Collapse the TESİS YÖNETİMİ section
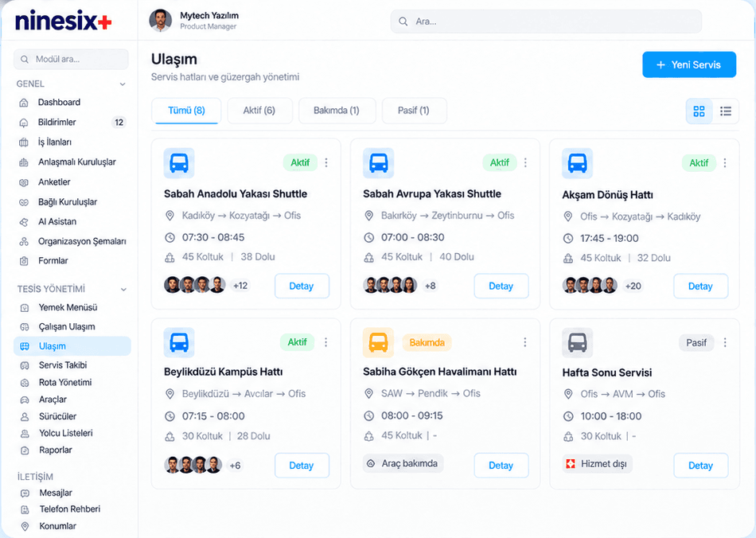The height and width of the screenshot is (538, 756). coord(123,289)
